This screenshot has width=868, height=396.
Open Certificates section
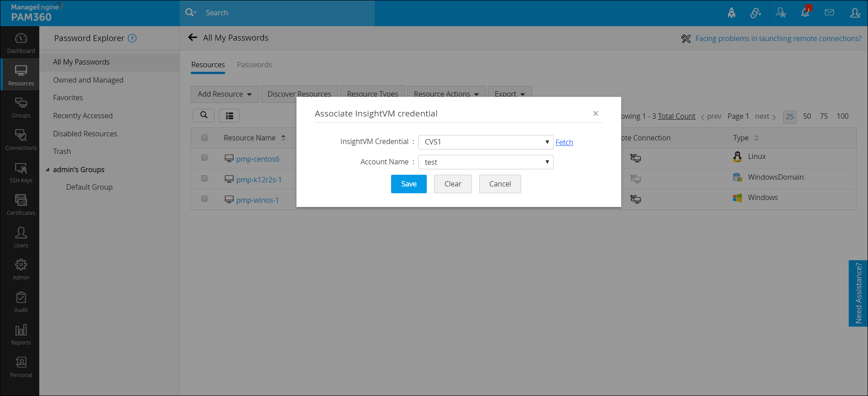click(x=21, y=205)
